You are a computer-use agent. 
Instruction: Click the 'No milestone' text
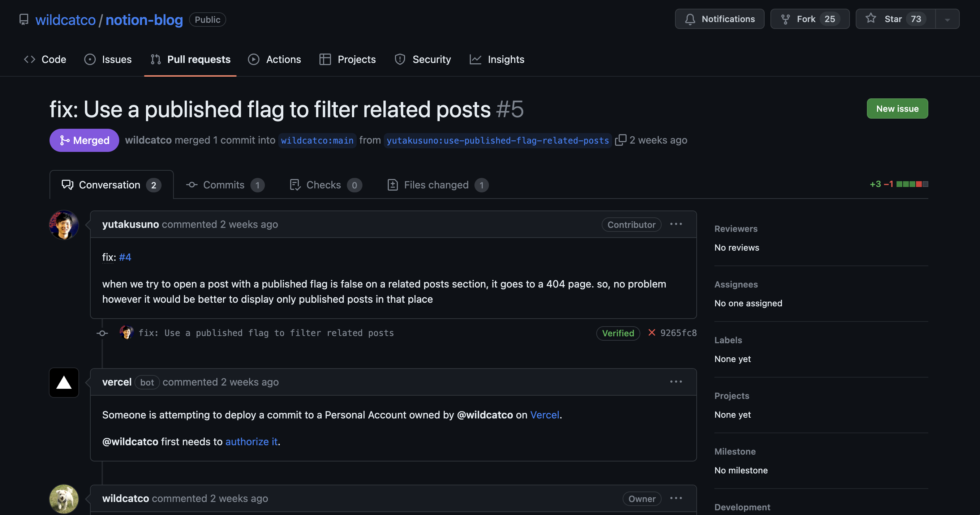(x=741, y=471)
